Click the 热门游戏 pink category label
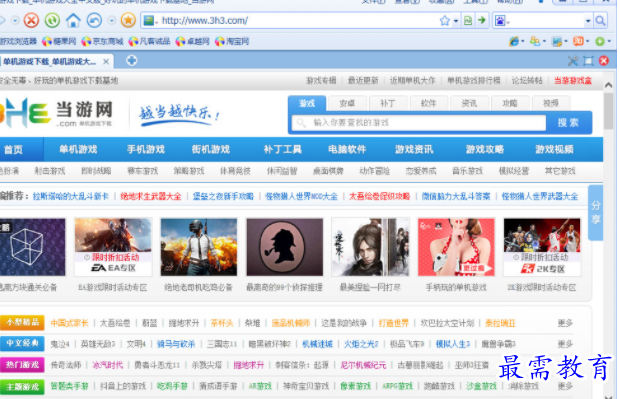Image resolution: width=620 pixels, height=399 pixels. 22,365
